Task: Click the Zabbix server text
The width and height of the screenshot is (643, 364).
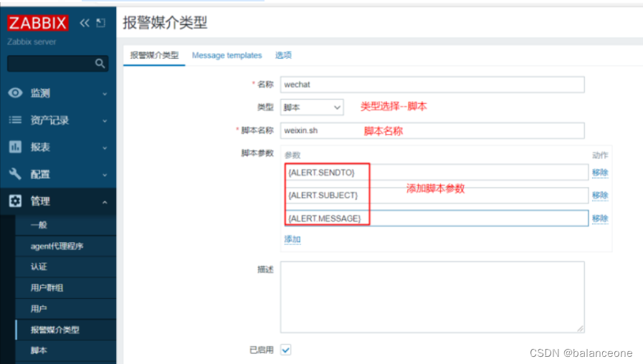Action: pyautogui.click(x=32, y=42)
